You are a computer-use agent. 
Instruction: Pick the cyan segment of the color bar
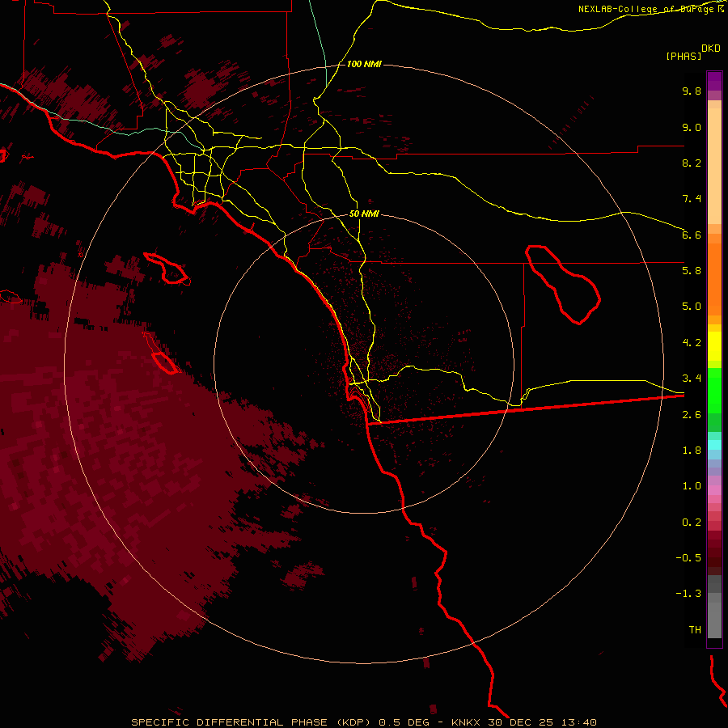coord(714,445)
